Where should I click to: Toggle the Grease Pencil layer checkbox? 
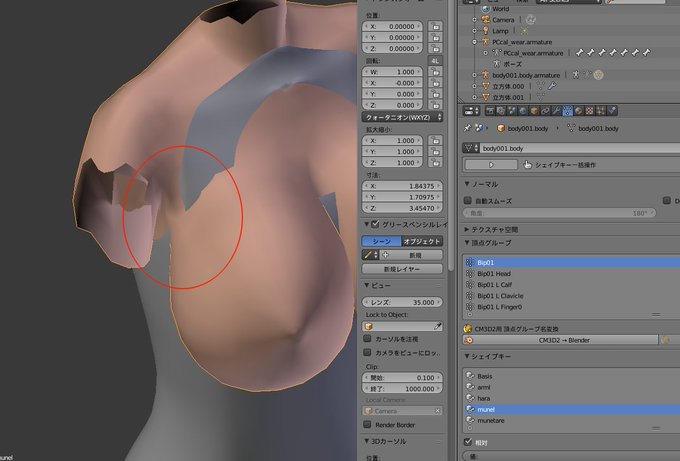376,224
